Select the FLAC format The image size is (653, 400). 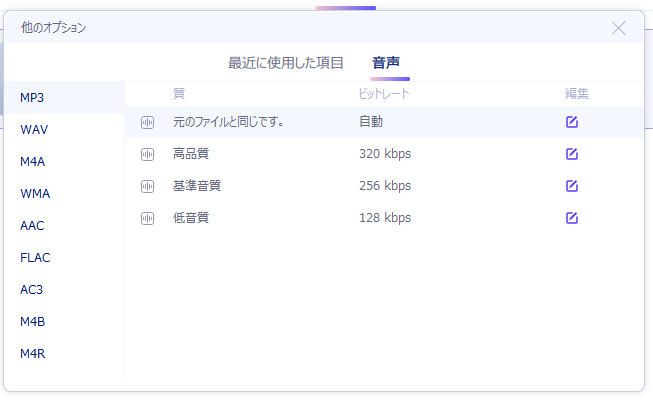65,258
